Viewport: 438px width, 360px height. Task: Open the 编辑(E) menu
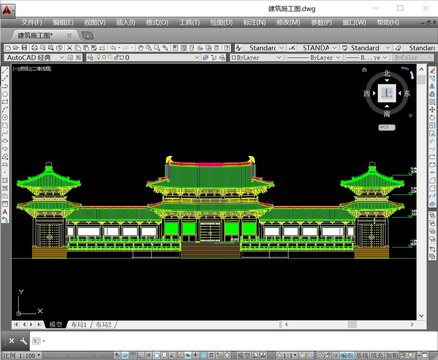[63, 22]
